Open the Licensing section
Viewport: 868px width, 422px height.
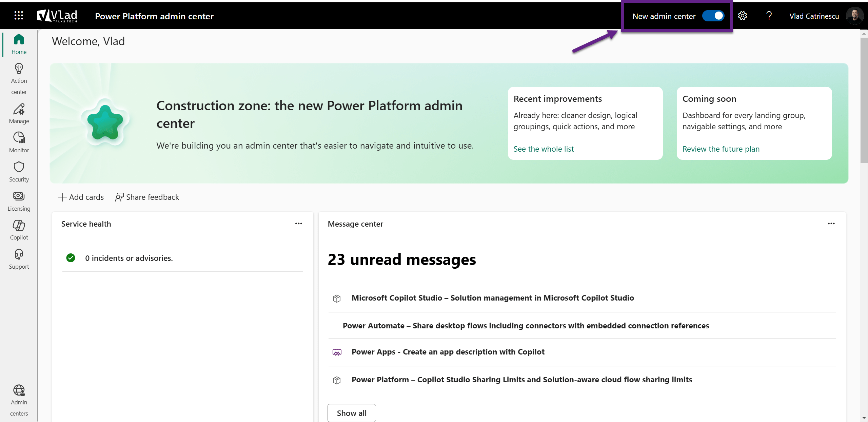point(19,200)
